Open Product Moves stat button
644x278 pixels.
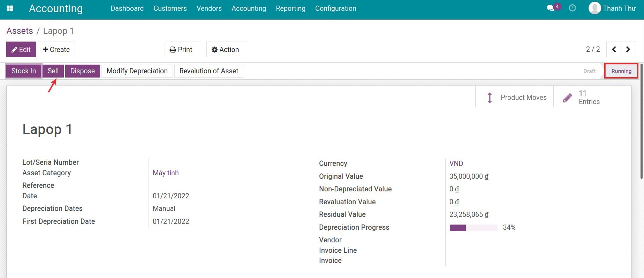pyautogui.click(x=515, y=97)
